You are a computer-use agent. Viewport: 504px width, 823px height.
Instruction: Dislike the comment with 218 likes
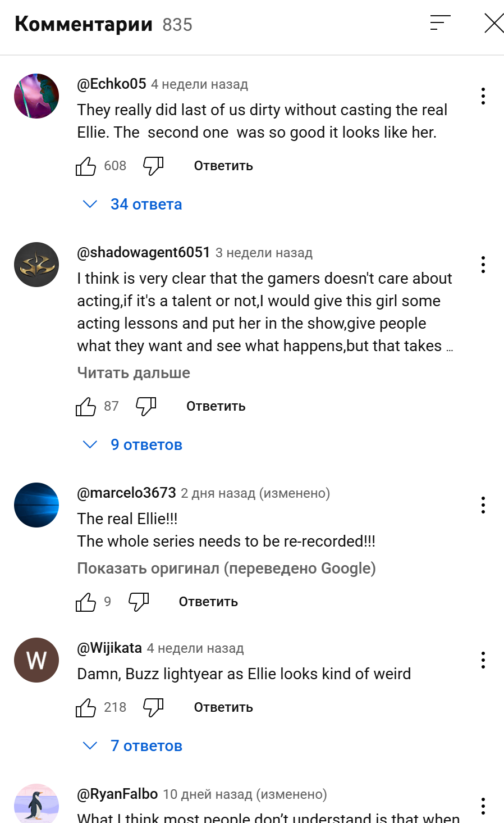(x=153, y=707)
